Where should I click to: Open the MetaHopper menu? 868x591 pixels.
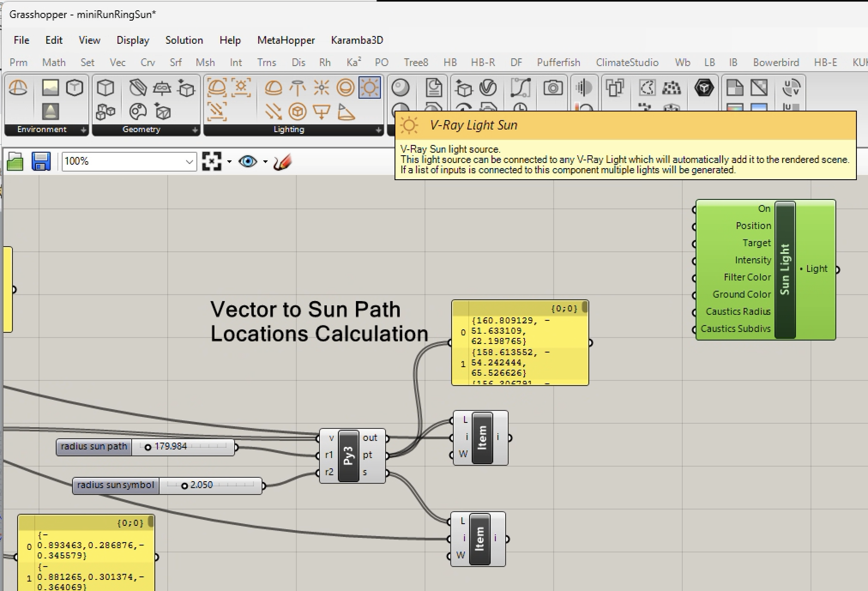(x=286, y=40)
